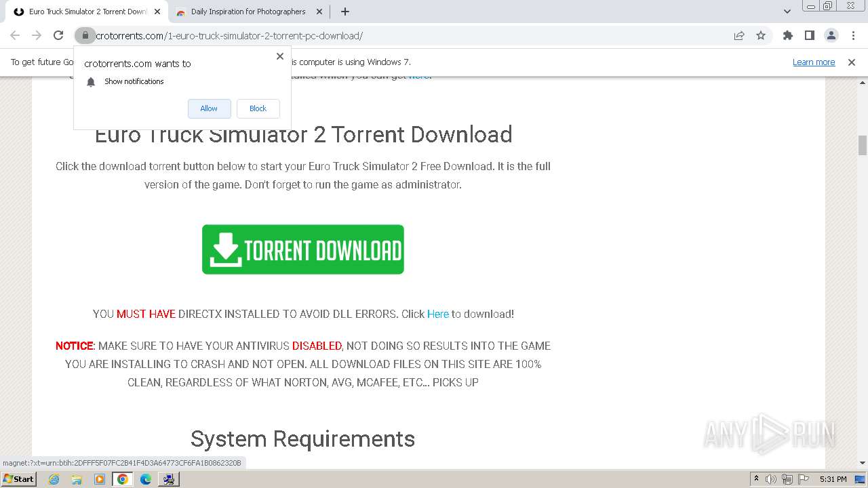
Task: Click the red 'DISABLED' text
Action: (x=317, y=346)
